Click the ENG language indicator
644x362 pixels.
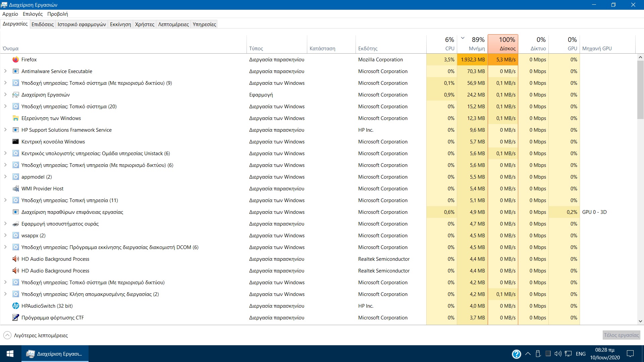pyautogui.click(x=581, y=354)
